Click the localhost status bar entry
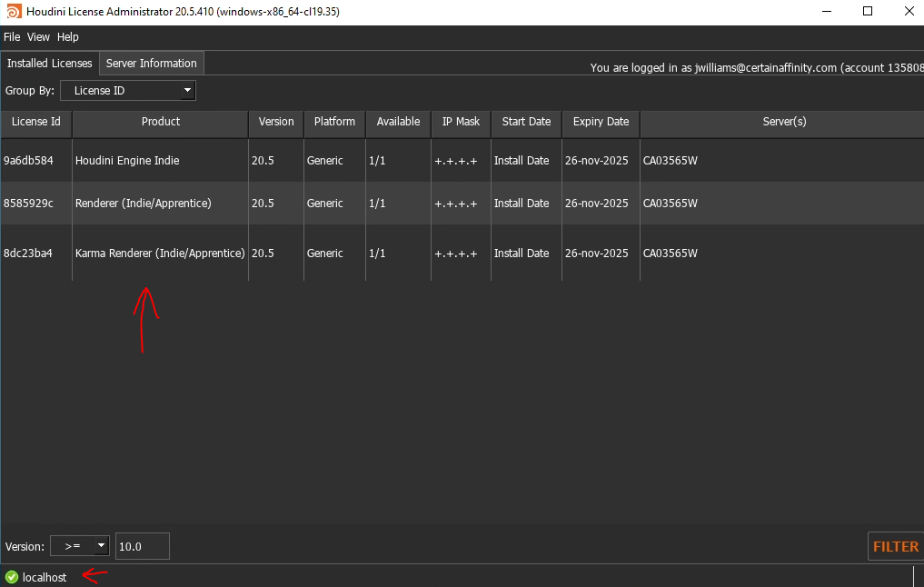924x587 pixels. (x=45, y=578)
